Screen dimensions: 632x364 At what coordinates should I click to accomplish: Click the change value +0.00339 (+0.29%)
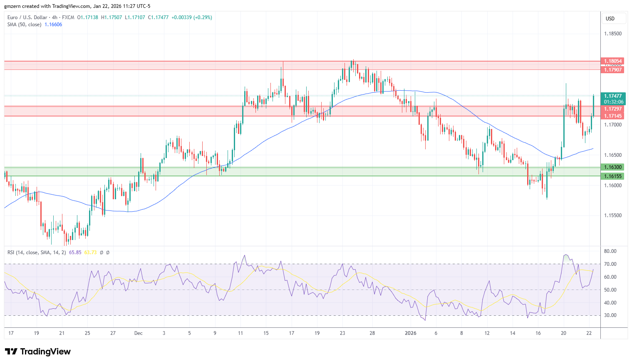pos(192,17)
